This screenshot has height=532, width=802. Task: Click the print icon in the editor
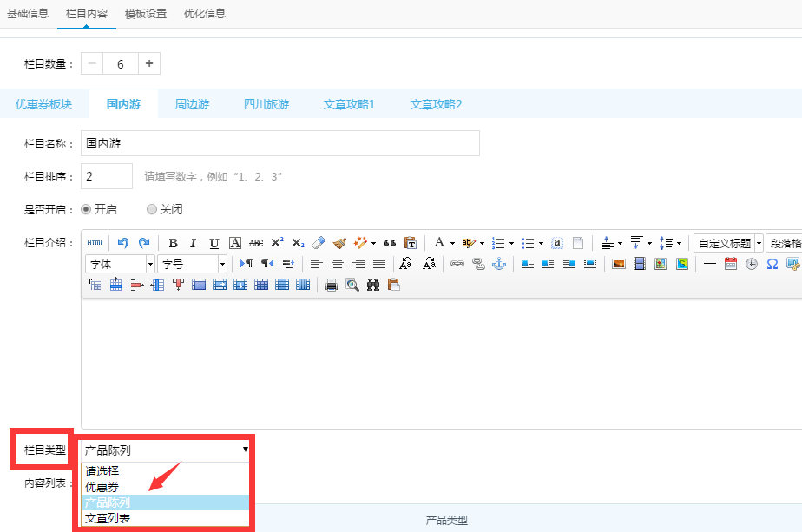(331, 285)
